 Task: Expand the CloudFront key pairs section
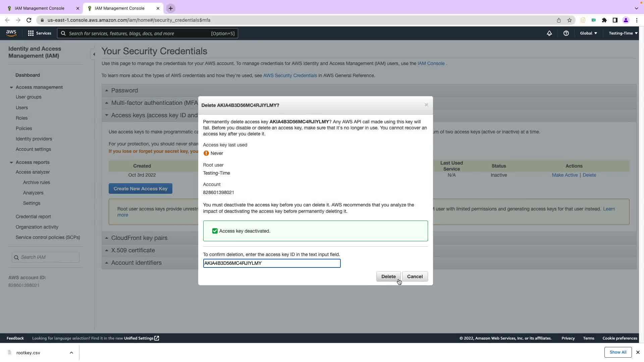139,238
